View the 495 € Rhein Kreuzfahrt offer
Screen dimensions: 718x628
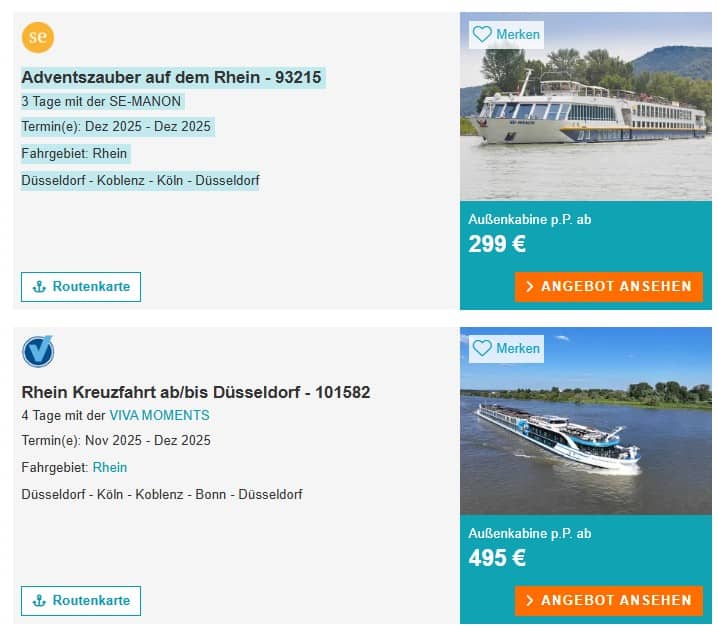[609, 601]
